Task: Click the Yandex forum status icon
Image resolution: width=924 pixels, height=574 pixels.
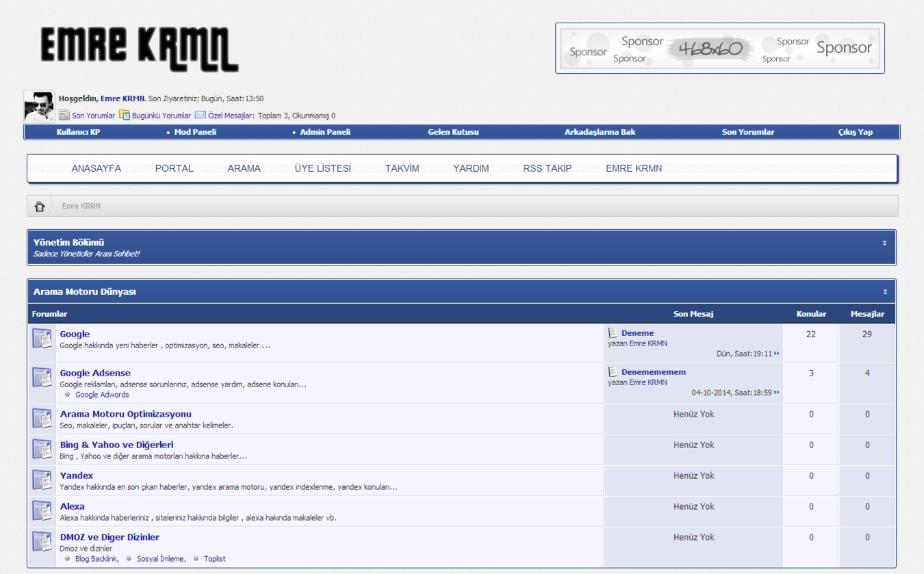Action: pos(42,480)
